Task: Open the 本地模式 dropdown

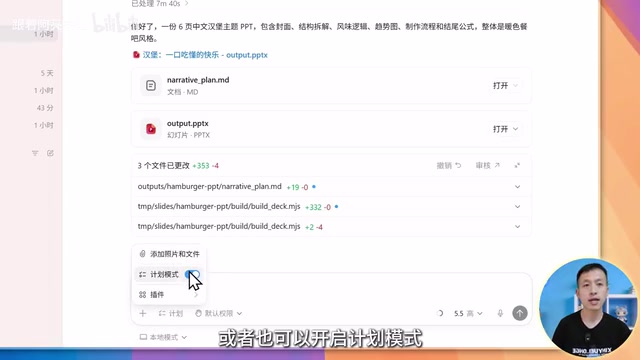Action: 163,337
